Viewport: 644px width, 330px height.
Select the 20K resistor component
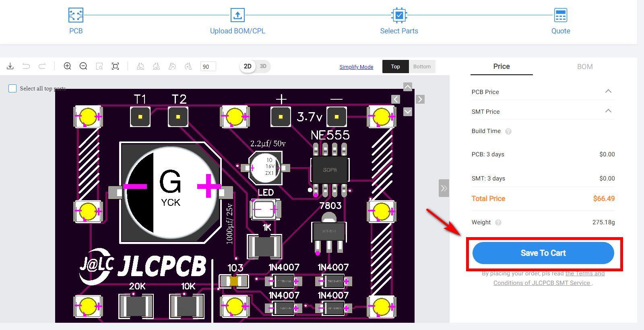136,306
